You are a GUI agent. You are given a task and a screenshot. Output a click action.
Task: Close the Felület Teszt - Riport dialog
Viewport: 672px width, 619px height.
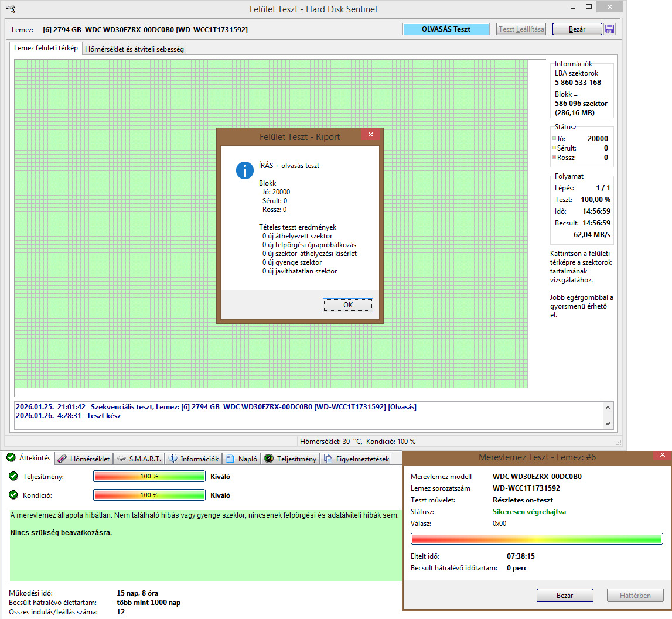click(x=371, y=135)
